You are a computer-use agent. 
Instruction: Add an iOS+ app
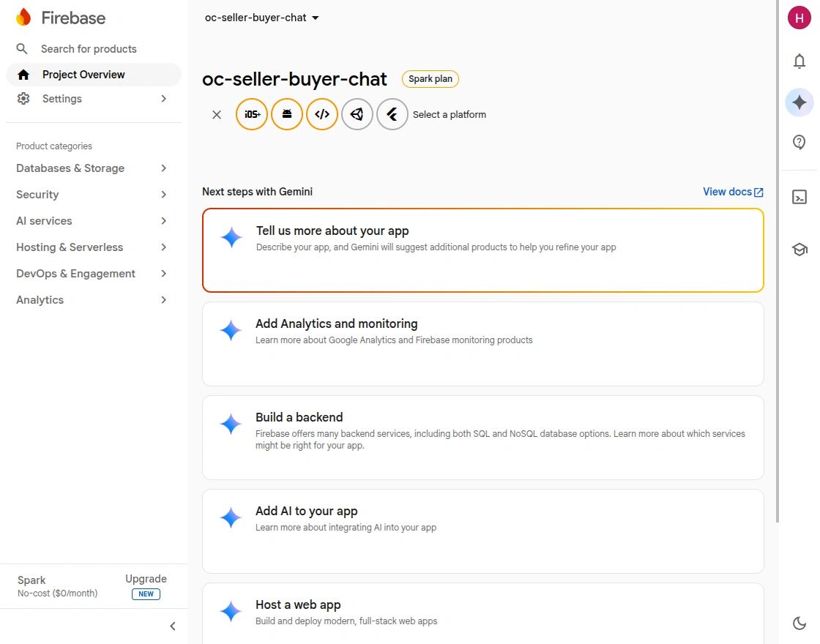pos(252,114)
